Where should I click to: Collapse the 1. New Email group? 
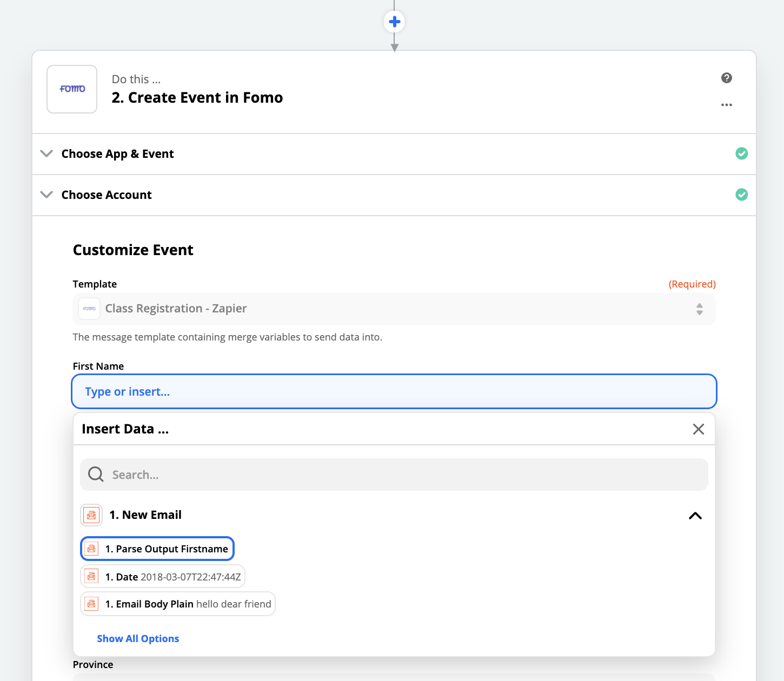tap(695, 516)
